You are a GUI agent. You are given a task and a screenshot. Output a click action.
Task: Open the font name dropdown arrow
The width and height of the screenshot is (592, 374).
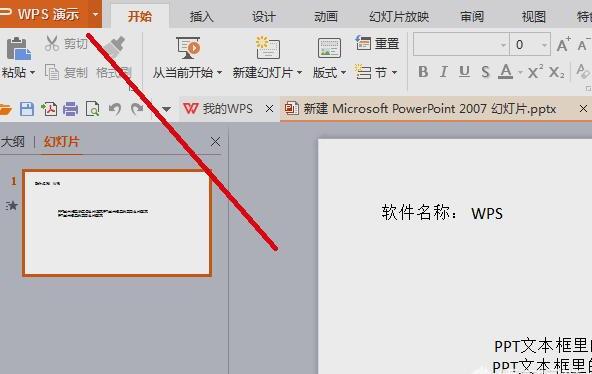pyautogui.click(x=503, y=45)
